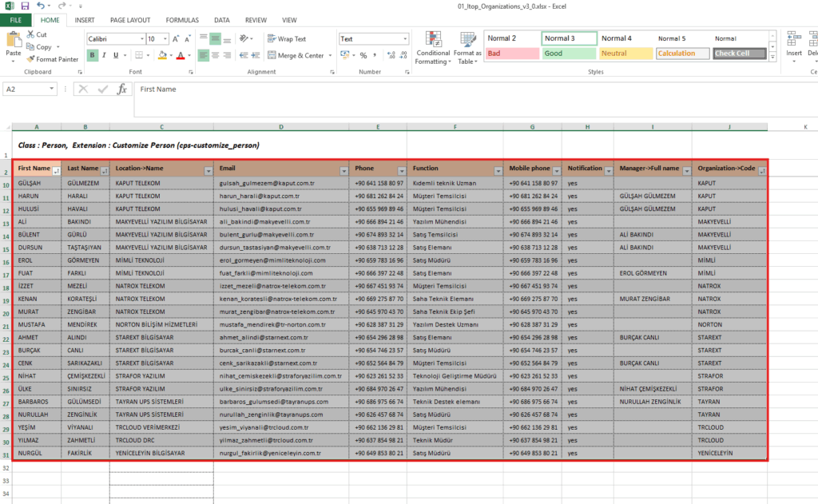
Task: Cancel the formula bar entry
Action: click(x=83, y=89)
